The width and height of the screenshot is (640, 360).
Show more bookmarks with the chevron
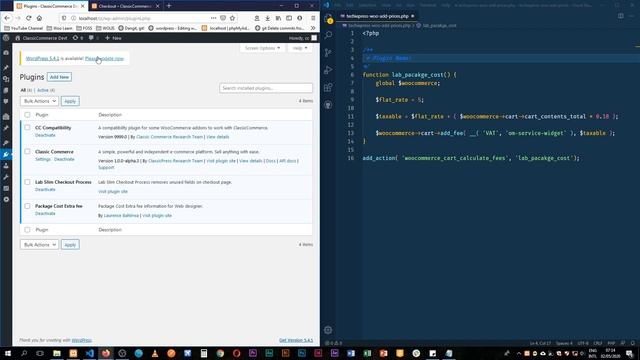[x=313, y=28]
